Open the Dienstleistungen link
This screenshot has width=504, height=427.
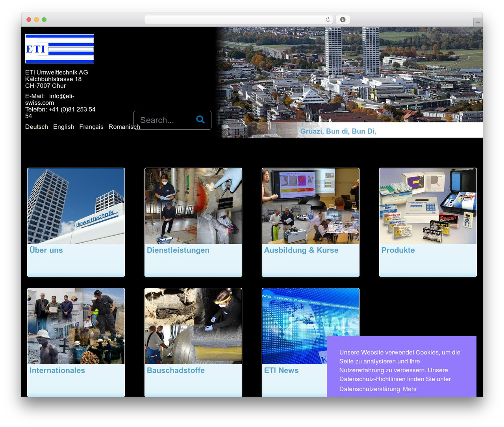178,250
